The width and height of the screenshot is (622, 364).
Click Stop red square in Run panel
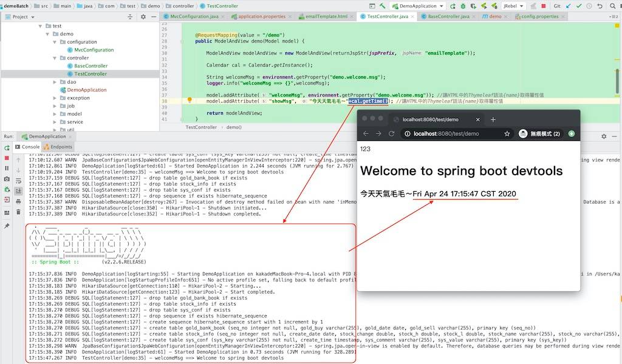point(7,158)
